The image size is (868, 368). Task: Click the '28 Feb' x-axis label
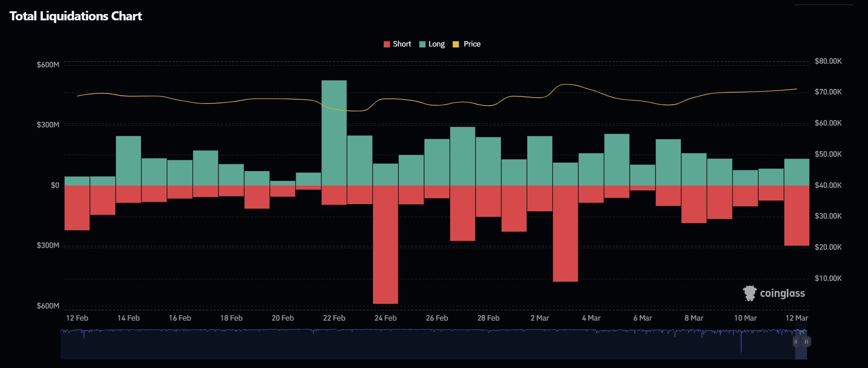point(488,318)
